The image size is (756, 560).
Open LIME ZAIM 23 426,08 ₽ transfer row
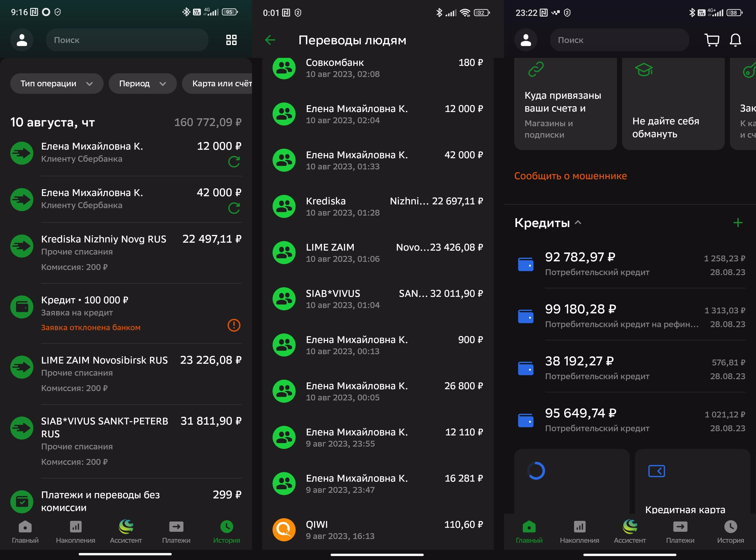tap(378, 252)
